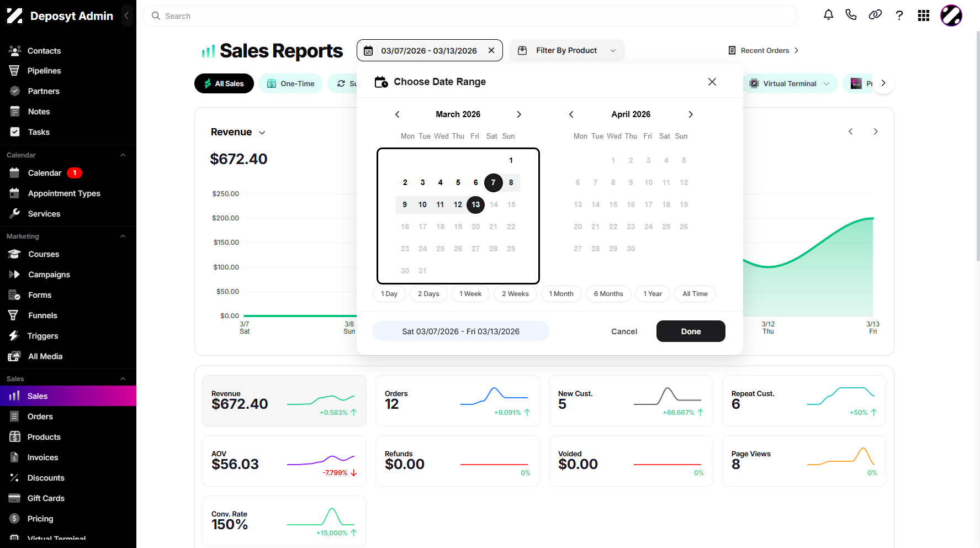Open the apps grid icon
The width and height of the screenshot is (980, 548).
point(924,15)
